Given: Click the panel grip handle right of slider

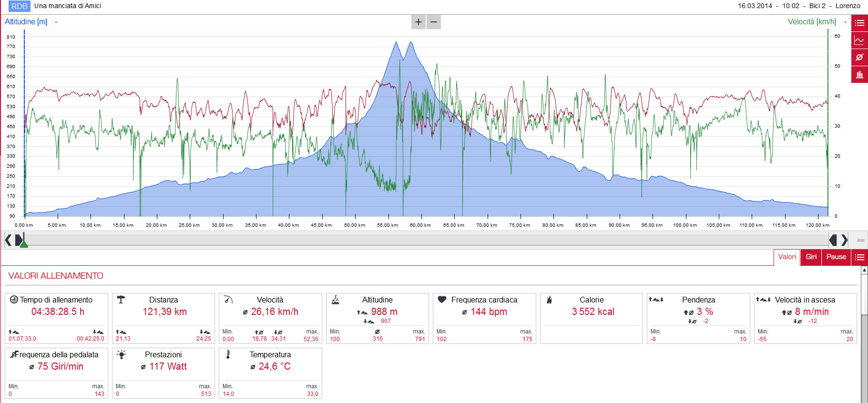Looking at the screenshot, I should click(861, 240).
